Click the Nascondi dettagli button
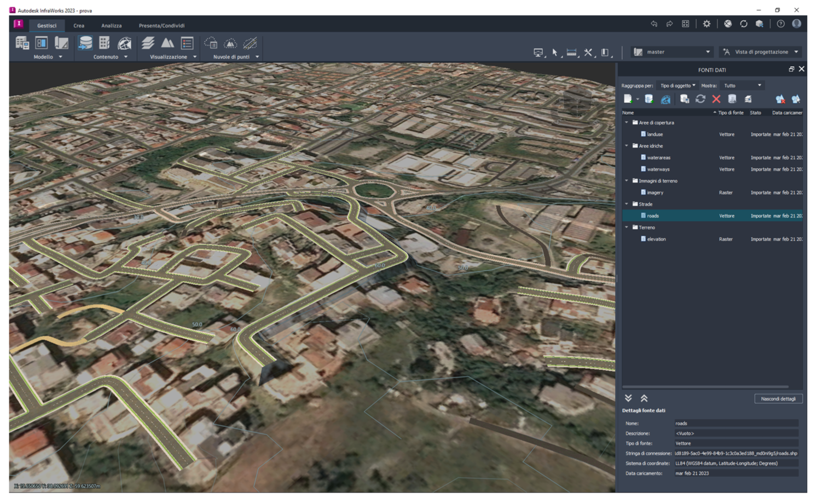Screen dimensions: 817x504 point(778,399)
